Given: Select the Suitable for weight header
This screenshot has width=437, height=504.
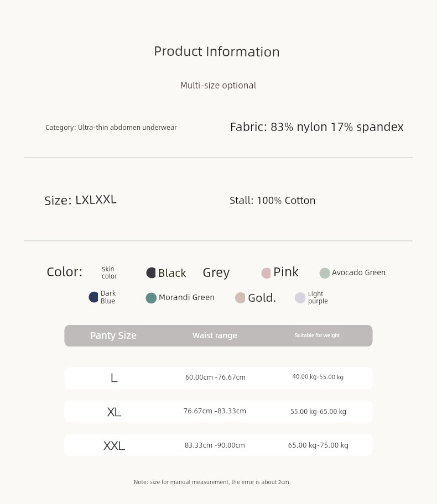Looking at the screenshot, I should click(x=317, y=335).
